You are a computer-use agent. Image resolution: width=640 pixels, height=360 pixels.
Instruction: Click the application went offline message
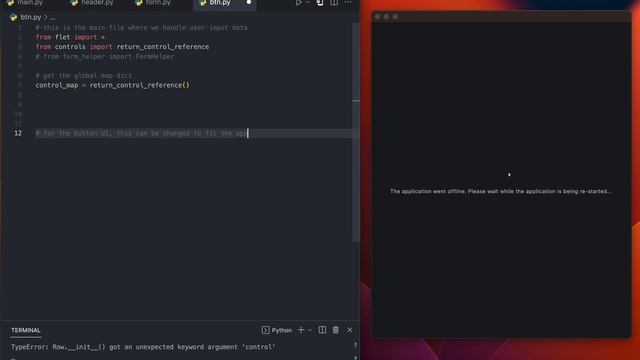(501, 191)
